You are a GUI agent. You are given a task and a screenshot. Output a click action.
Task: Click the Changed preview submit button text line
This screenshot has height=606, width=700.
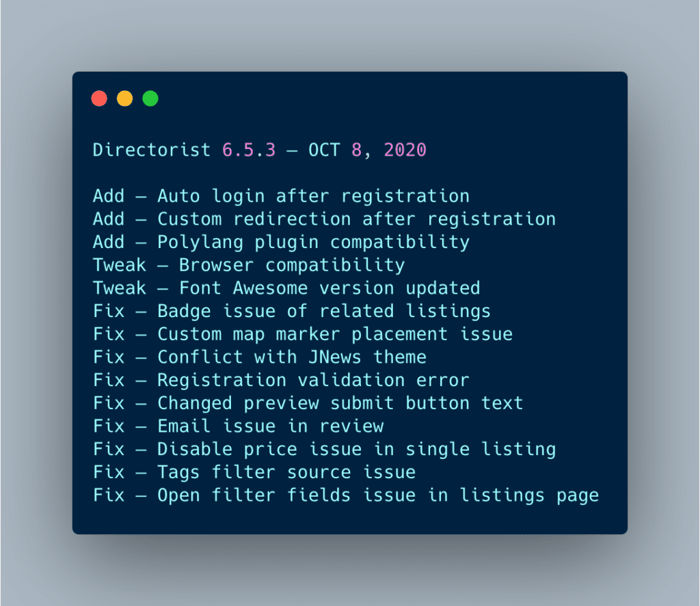tap(308, 403)
